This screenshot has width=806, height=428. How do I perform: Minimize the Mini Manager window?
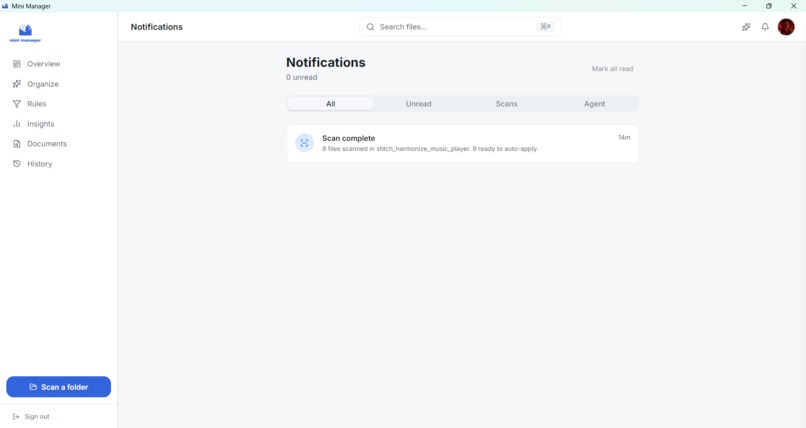(744, 6)
